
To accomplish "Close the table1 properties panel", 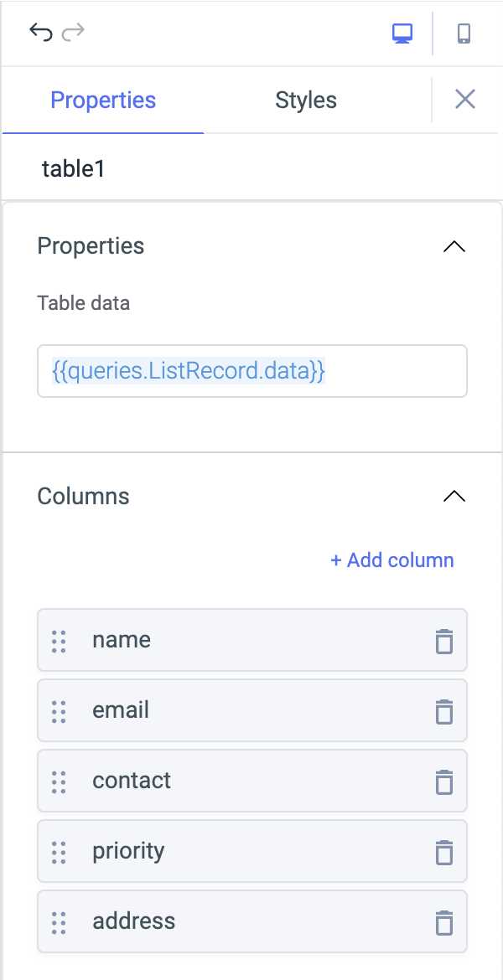I will pyautogui.click(x=465, y=99).
